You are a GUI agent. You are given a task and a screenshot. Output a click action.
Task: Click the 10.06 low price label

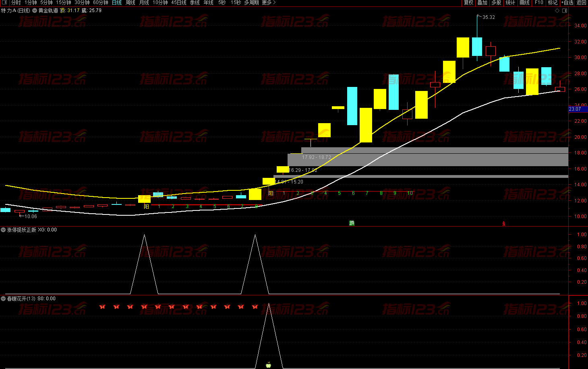(31, 216)
